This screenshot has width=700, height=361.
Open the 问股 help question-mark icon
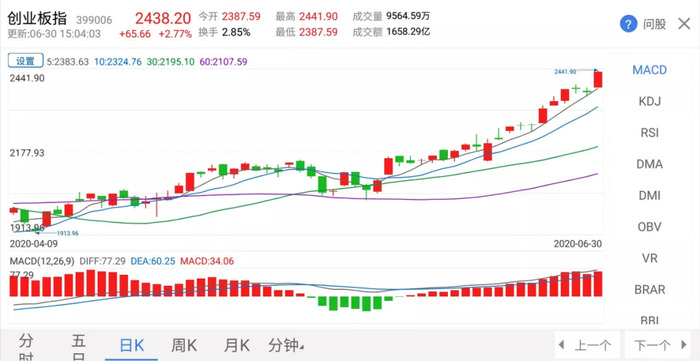[629, 24]
